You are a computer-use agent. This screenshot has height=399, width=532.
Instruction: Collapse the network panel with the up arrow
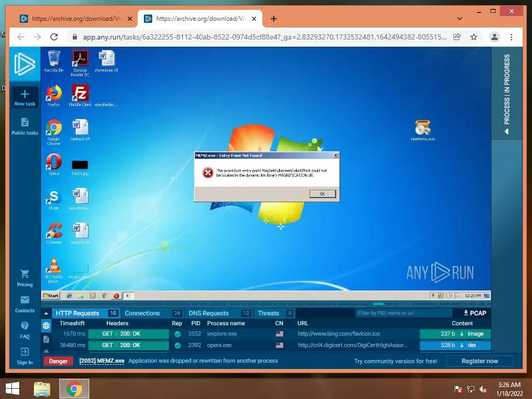(46, 313)
